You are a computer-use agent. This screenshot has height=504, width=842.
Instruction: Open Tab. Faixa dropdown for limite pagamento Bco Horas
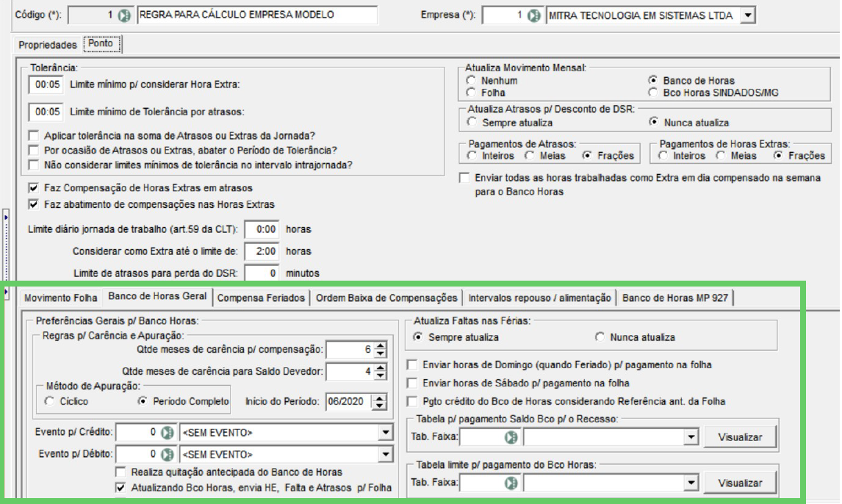[x=691, y=483]
